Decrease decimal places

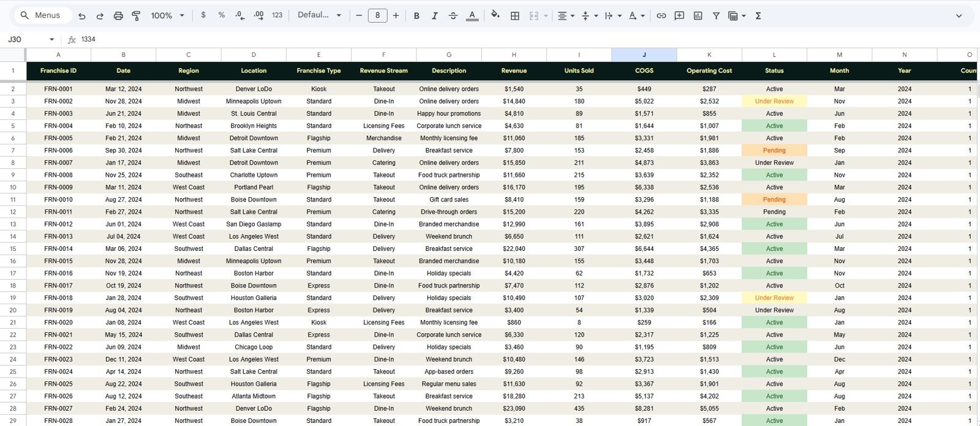[240, 15]
